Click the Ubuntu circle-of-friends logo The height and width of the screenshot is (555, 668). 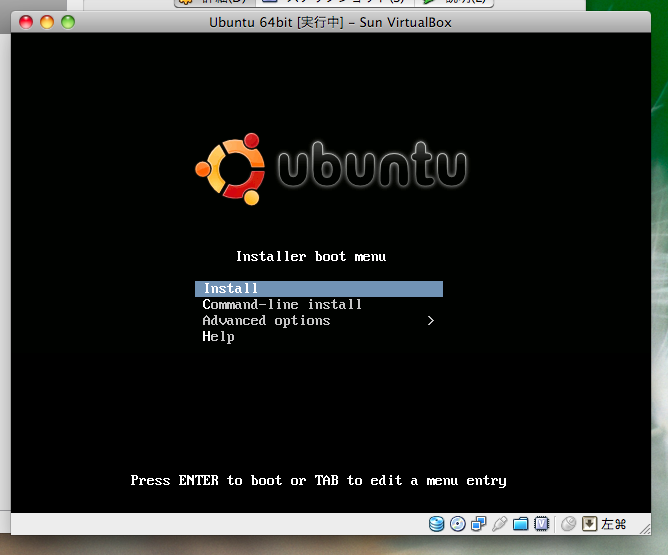tap(230, 169)
